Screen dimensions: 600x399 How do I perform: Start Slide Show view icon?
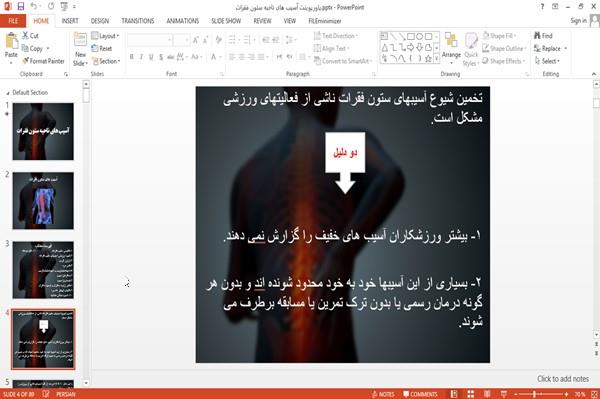click(504, 394)
